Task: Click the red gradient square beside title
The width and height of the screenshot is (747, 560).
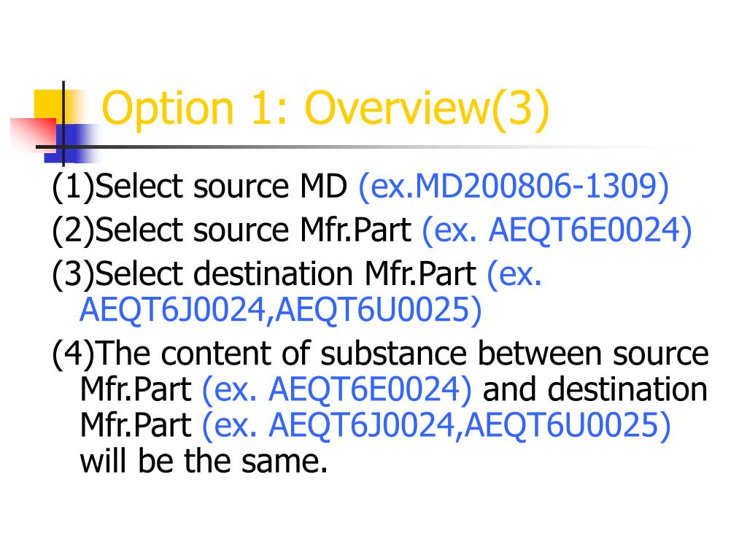Action: coord(33,133)
